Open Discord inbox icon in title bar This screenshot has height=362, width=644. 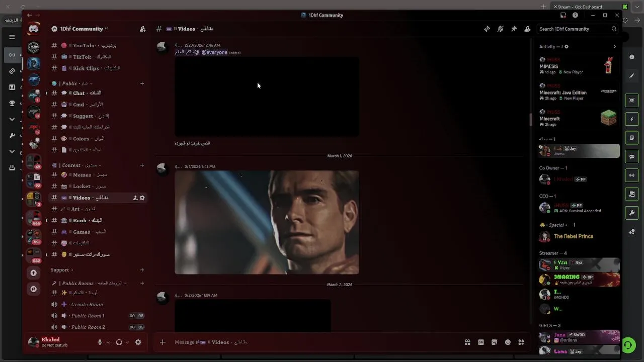click(563, 15)
